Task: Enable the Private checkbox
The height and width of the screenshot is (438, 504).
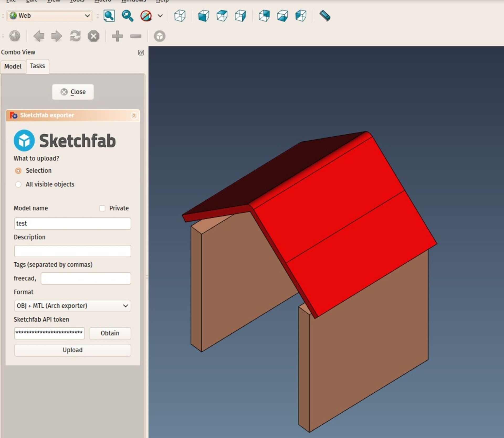Action: point(102,208)
